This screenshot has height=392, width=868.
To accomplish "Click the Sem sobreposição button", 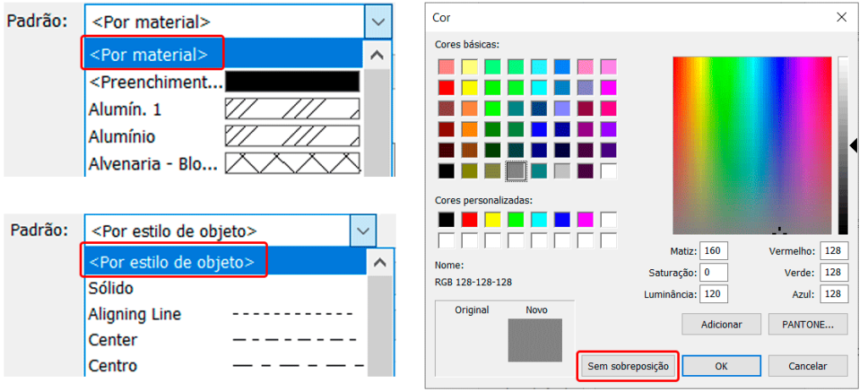I will 628,366.
